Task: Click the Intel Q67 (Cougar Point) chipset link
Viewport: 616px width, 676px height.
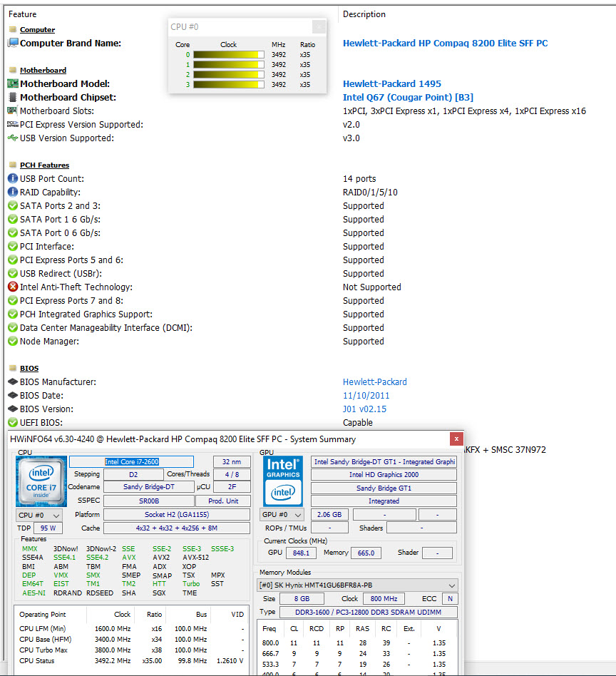Action: [408, 97]
